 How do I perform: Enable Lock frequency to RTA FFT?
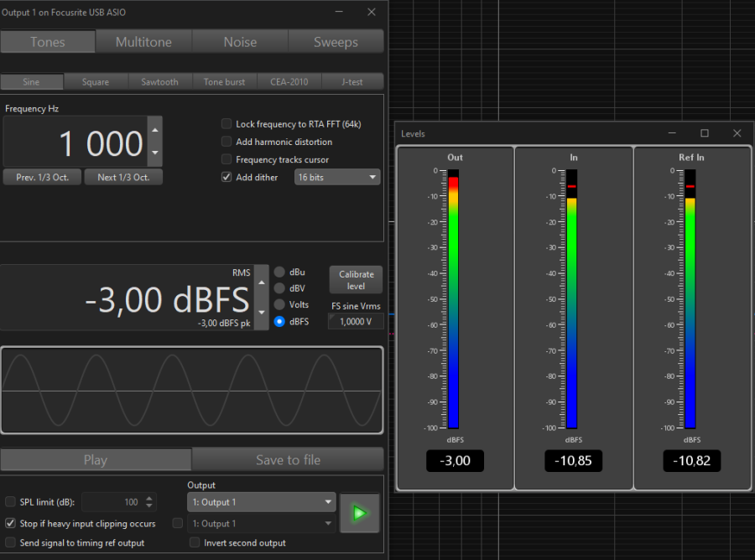click(226, 124)
